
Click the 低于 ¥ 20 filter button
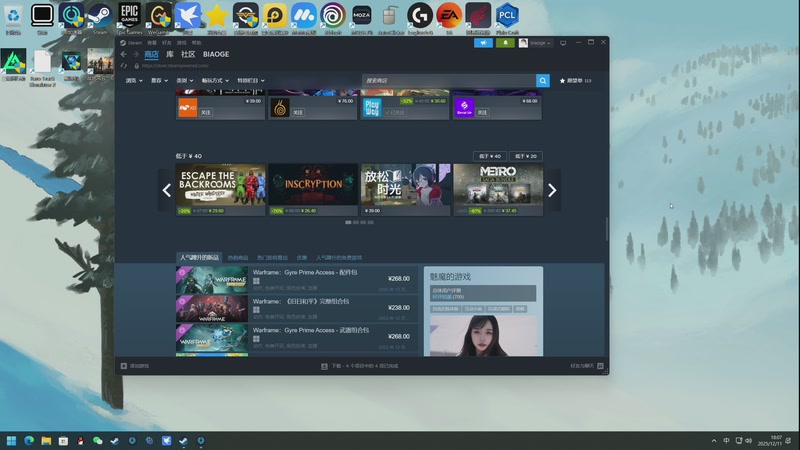[526, 156]
